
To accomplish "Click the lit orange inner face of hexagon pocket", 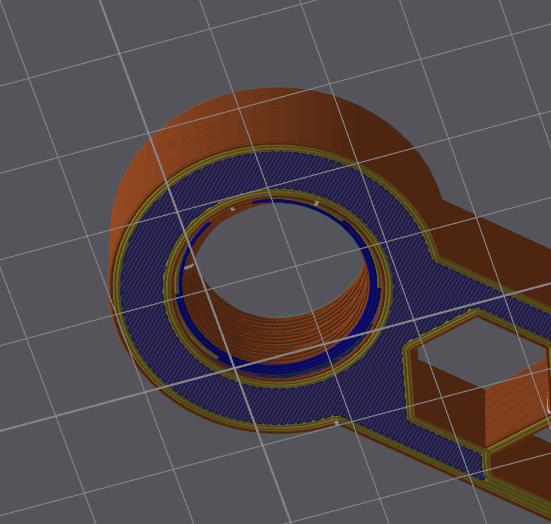I will [513, 404].
